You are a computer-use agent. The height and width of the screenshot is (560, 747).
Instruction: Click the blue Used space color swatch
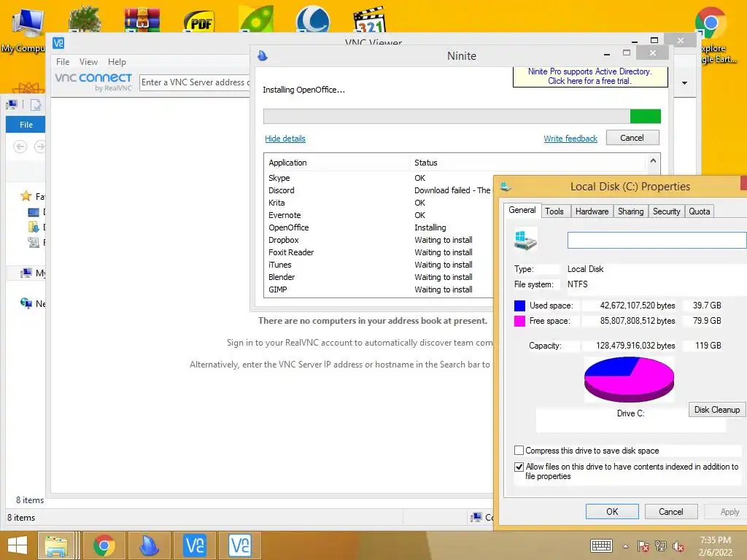(519, 306)
